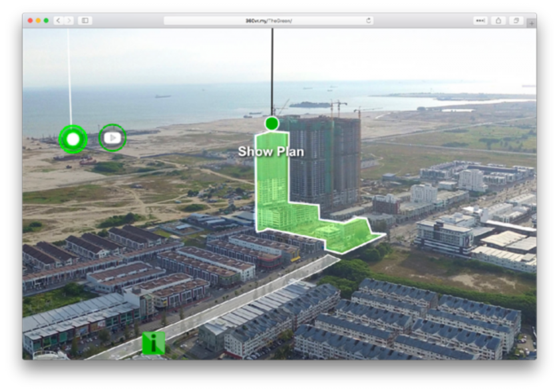Screen dimensions: 559x392
Task: Open the Share button in the toolbar
Action: [498, 21]
